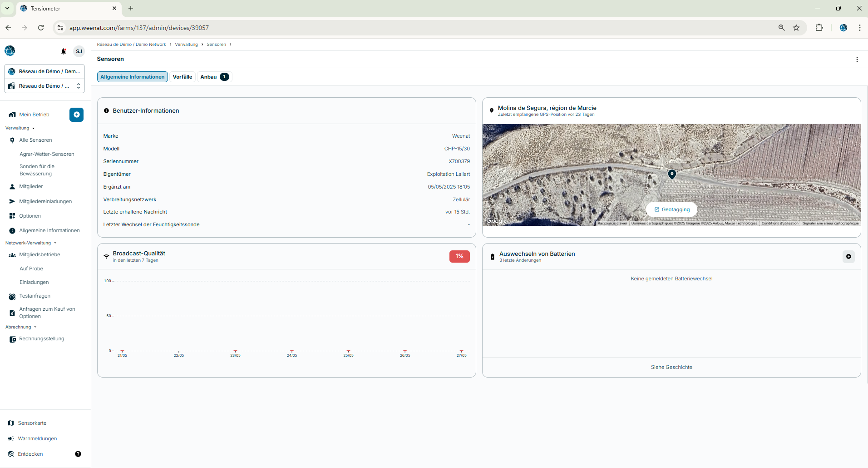Screen dimensions: 868x468
Task: Select Auf Probe submenu
Action: [x=31, y=269]
